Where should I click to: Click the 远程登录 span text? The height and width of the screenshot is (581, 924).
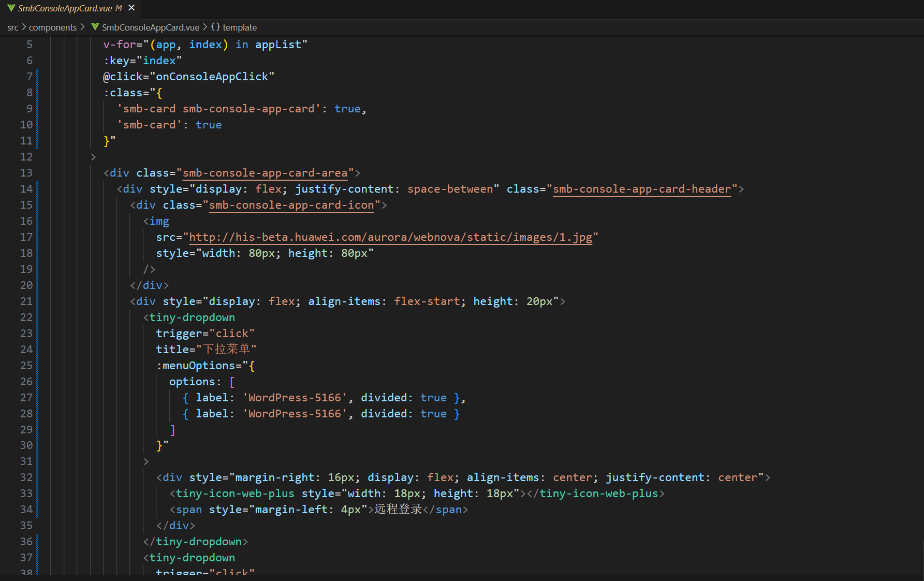[x=398, y=510]
